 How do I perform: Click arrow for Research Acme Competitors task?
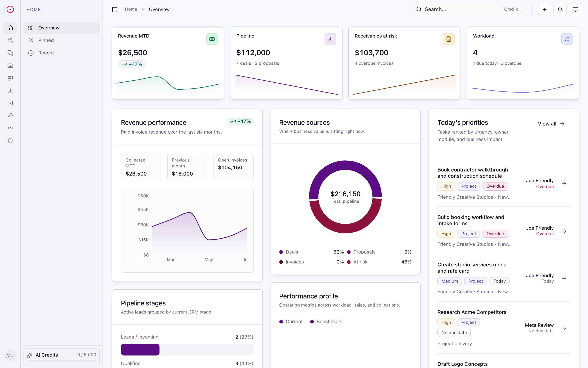pyautogui.click(x=564, y=328)
